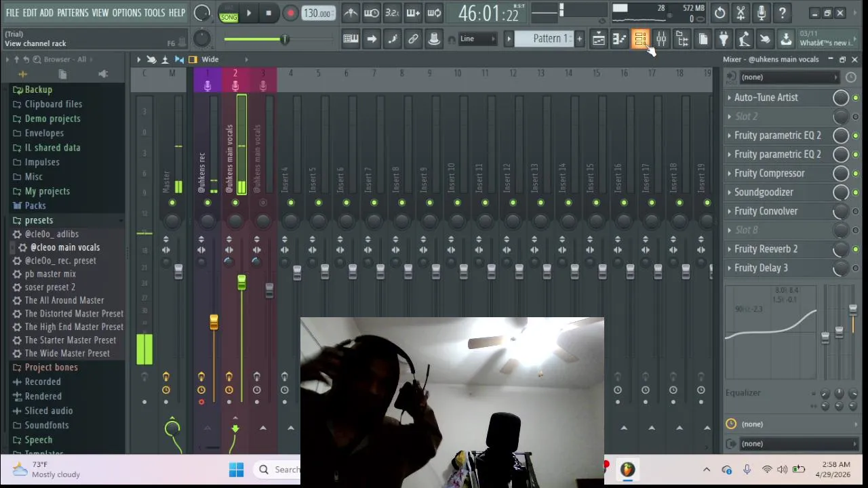Open the Project bones folder
Screen dimensions: 868x488
coord(52,367)
